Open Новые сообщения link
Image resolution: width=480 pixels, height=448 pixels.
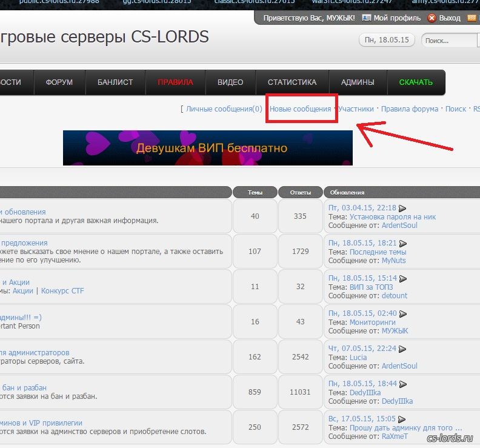click(301, 109)
